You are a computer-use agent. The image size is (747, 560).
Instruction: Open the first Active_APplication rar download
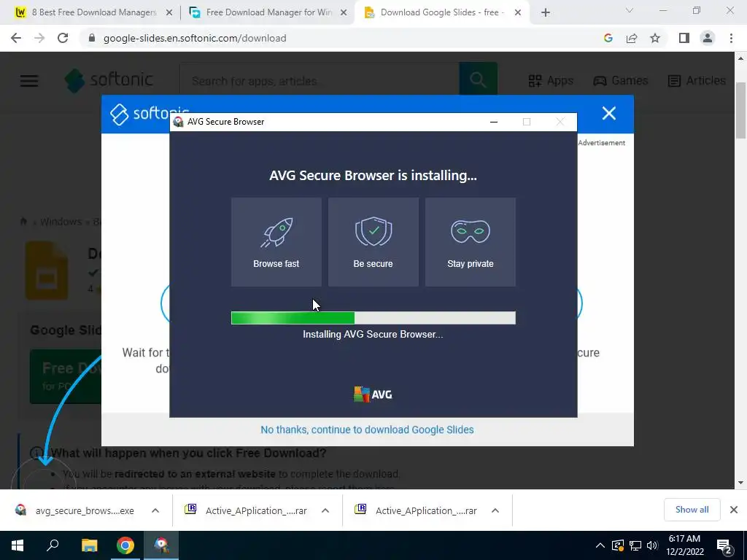coord(248,510)
